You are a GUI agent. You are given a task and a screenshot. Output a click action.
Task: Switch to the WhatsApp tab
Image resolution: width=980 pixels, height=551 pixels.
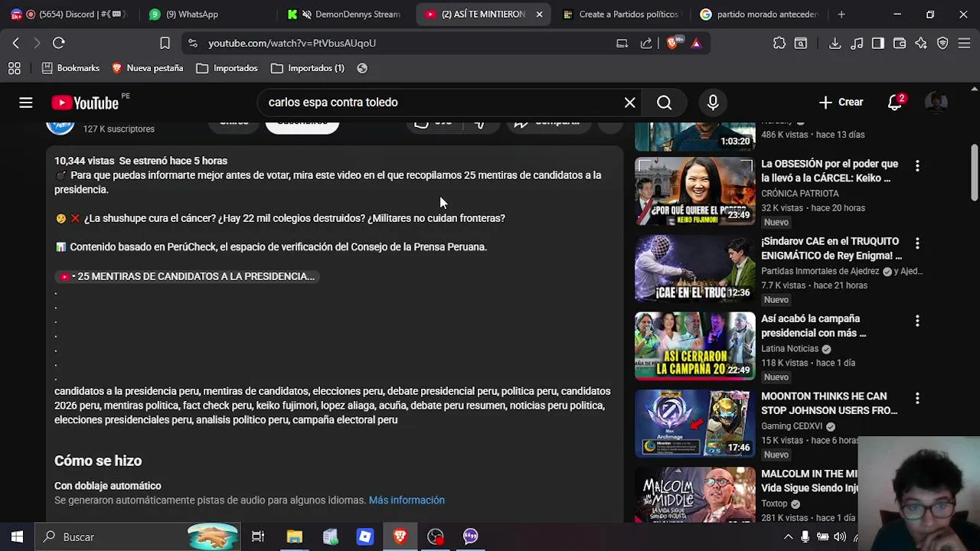click(207, 14)
